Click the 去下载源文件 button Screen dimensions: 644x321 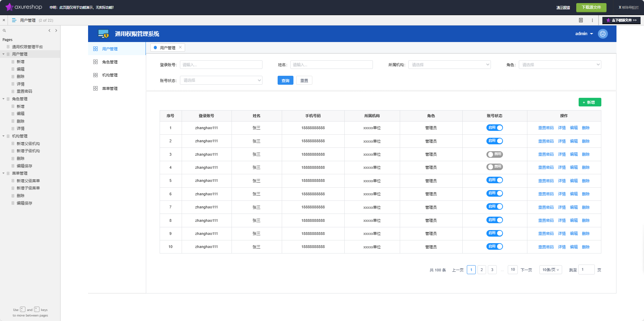621,20
